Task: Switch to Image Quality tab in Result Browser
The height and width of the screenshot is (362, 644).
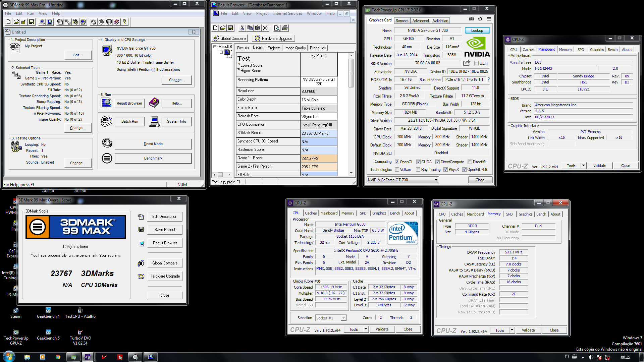Action: point(295,48)
